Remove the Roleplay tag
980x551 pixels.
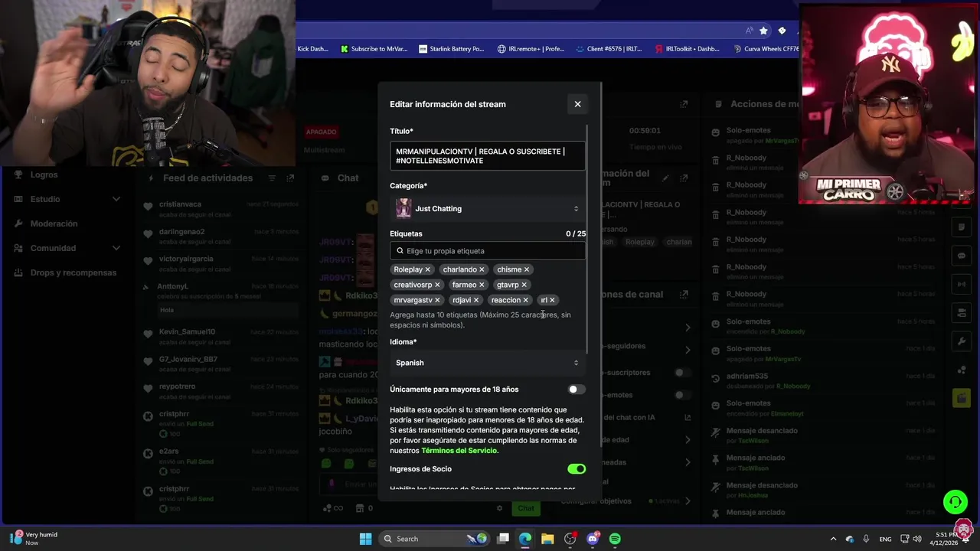click(428, 269)
